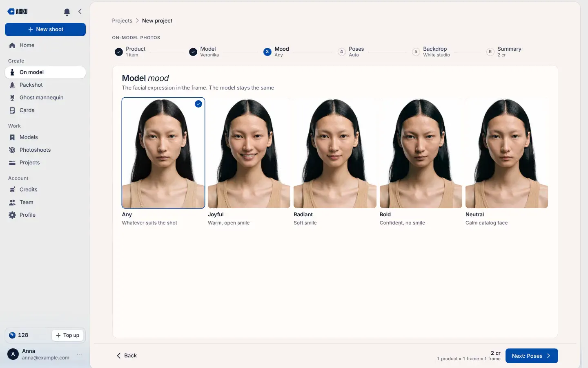Open the Packshot icon
The height and width of the screenshot is (368, 588).
(x=12, y=85)
